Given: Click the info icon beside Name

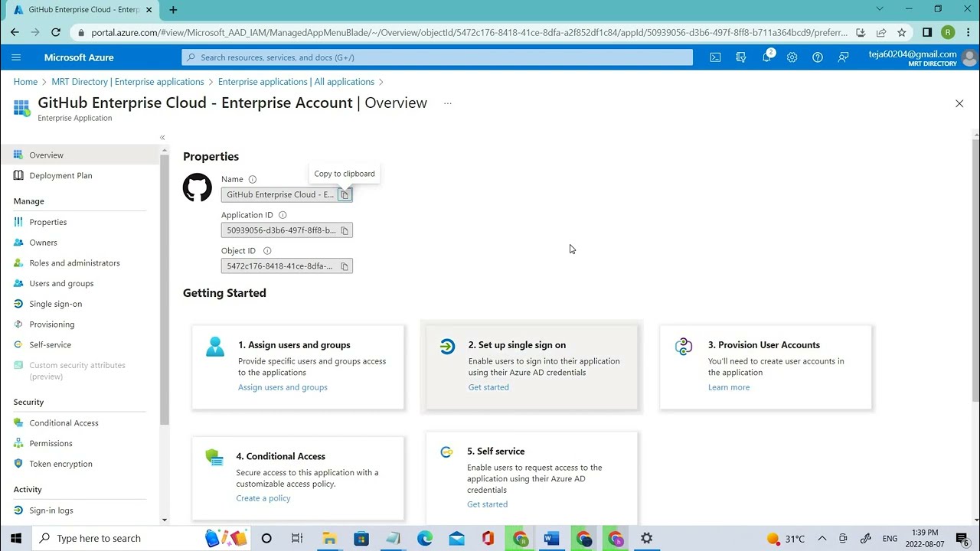Looking at the screenshot, I should 253,179.
